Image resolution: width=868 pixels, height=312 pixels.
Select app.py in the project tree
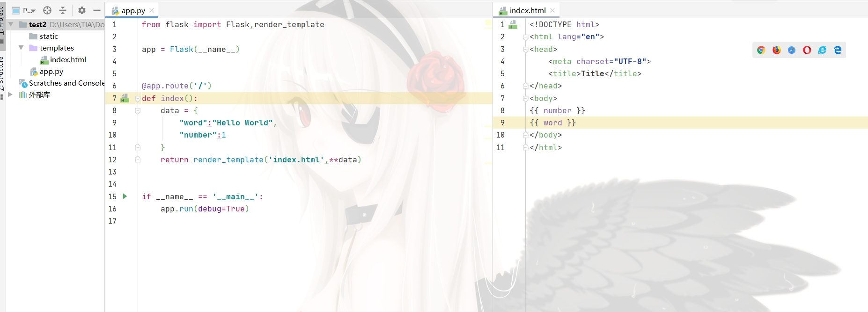pos(51,72)
